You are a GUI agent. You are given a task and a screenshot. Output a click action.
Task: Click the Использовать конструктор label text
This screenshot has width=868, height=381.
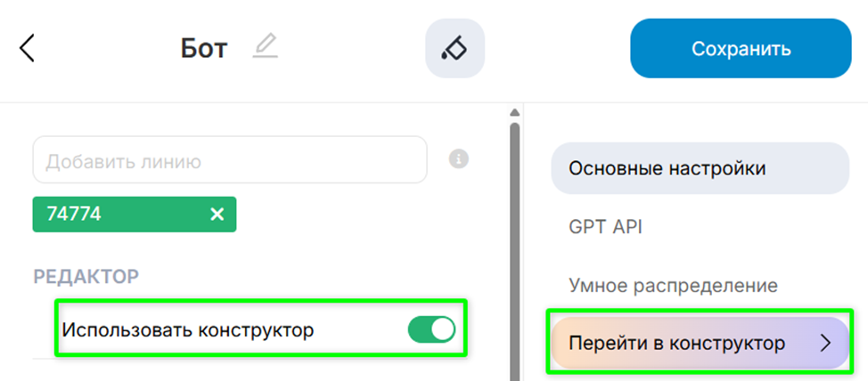coord(188,329)
